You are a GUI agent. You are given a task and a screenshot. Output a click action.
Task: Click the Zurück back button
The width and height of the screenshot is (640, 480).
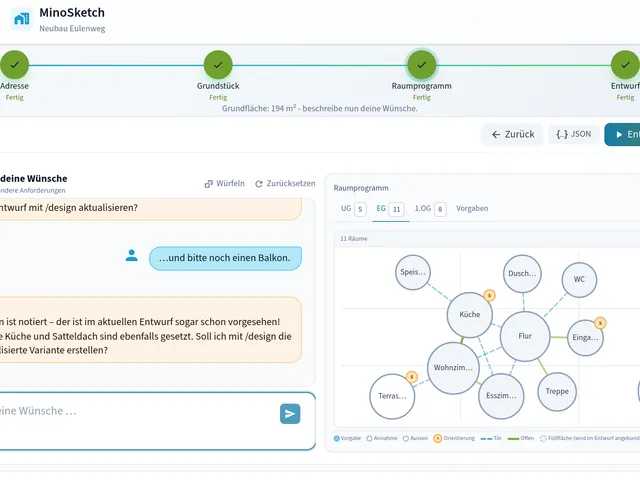click(x=513, y=134)
